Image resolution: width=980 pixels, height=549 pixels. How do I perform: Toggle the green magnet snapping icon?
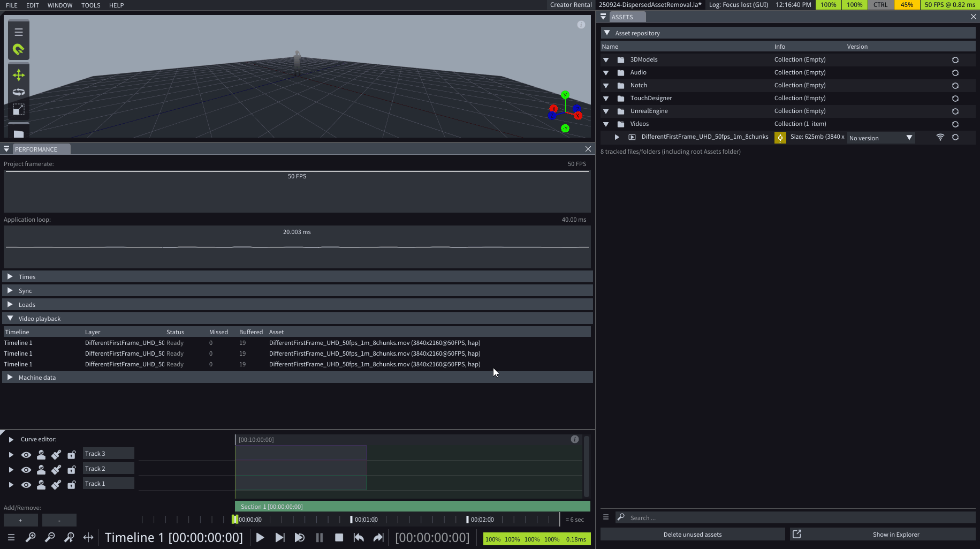tap(19, 50)
